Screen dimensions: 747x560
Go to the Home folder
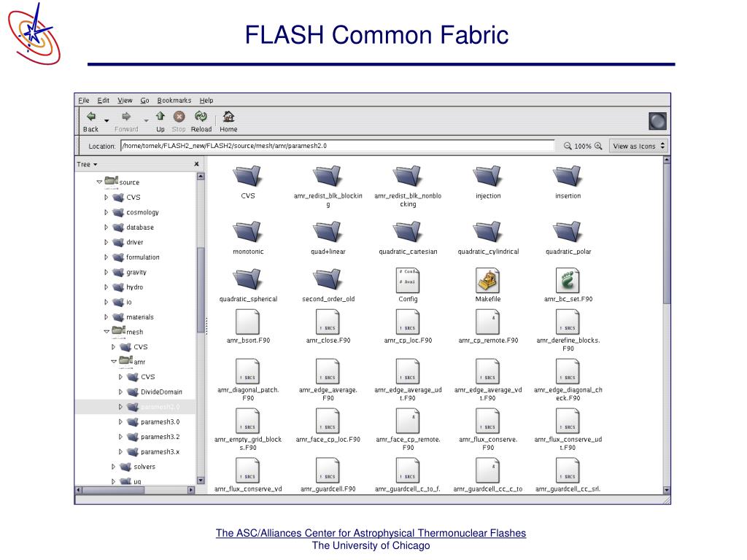click(228, 122)
